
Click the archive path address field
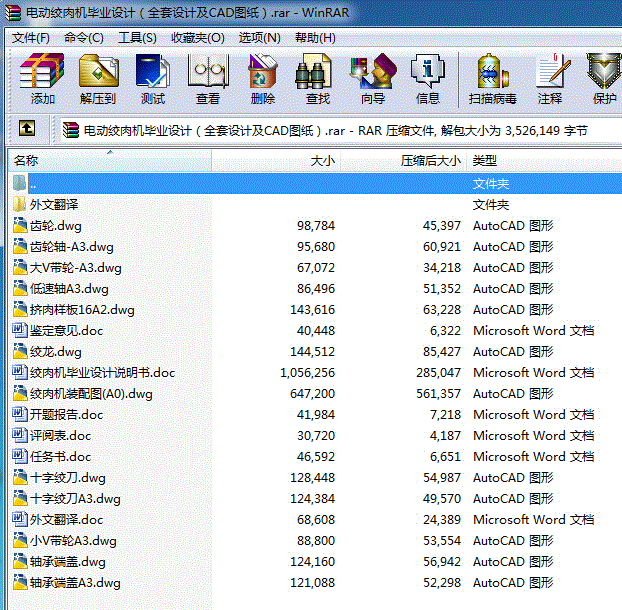click(340, 130)
